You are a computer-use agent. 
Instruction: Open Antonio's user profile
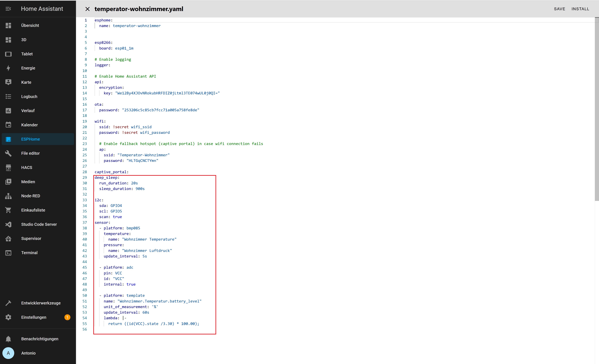pyautogui.click(x=28, y=353)
